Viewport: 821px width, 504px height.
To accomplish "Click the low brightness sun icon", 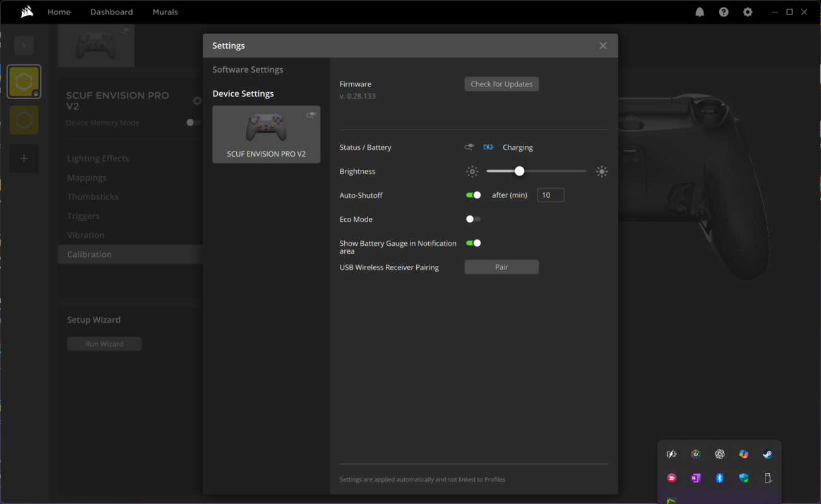I will point(472,171).
